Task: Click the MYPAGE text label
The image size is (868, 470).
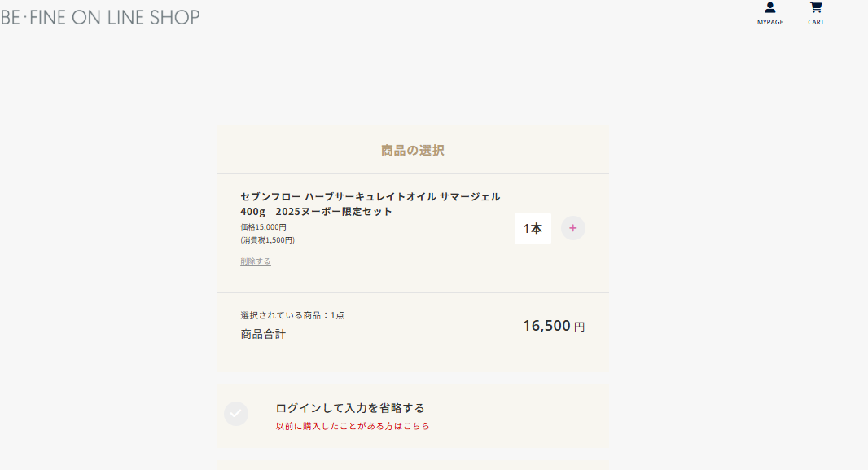Action: [x=769, y=22]
